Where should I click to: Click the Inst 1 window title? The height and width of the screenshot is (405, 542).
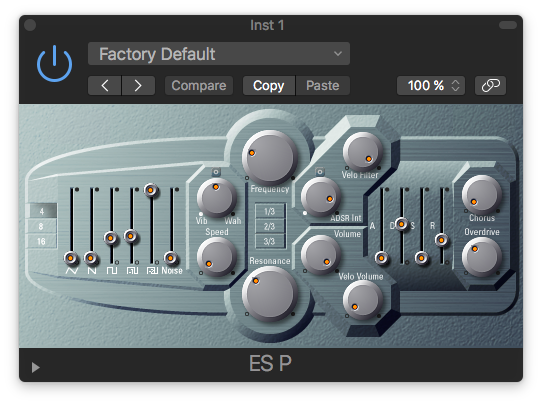(267, 25)
